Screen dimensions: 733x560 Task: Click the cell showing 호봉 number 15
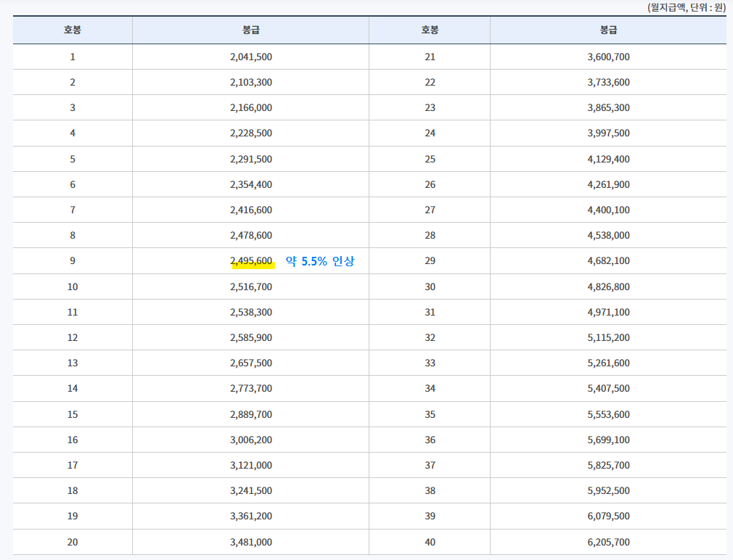[72, 413]
